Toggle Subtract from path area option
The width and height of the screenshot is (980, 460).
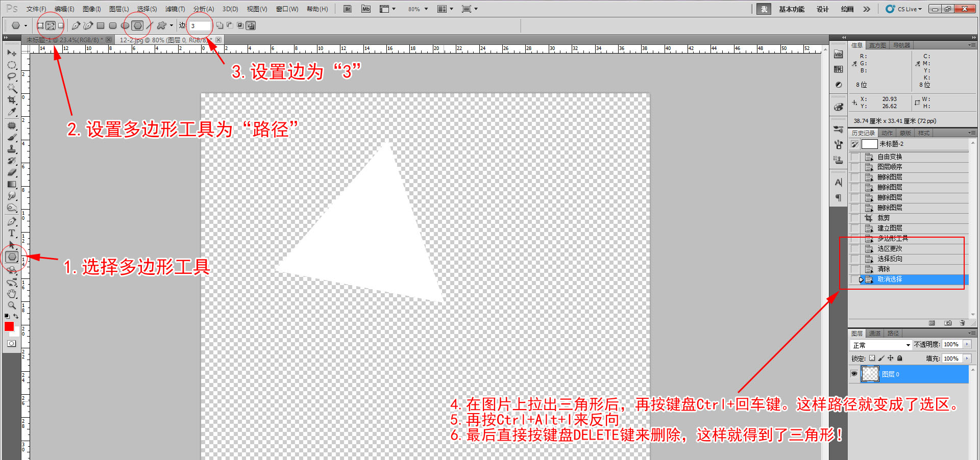[230, 25]
